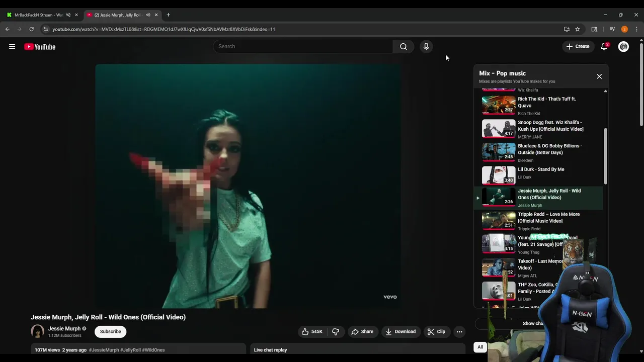This screenshot has height=362, width=644.
Task: Click the browser reload button
Action: tap(31, 29)
